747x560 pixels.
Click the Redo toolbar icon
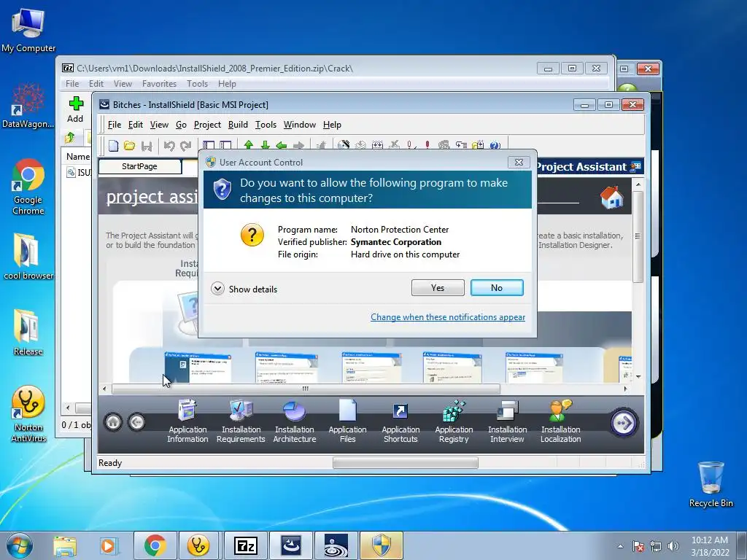tap(186, 145)
